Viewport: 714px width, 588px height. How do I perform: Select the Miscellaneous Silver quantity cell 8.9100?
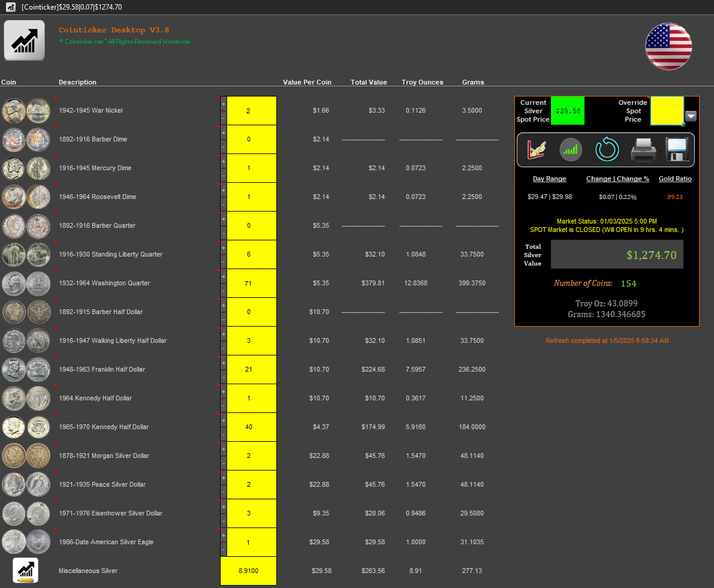pos(249,571)
